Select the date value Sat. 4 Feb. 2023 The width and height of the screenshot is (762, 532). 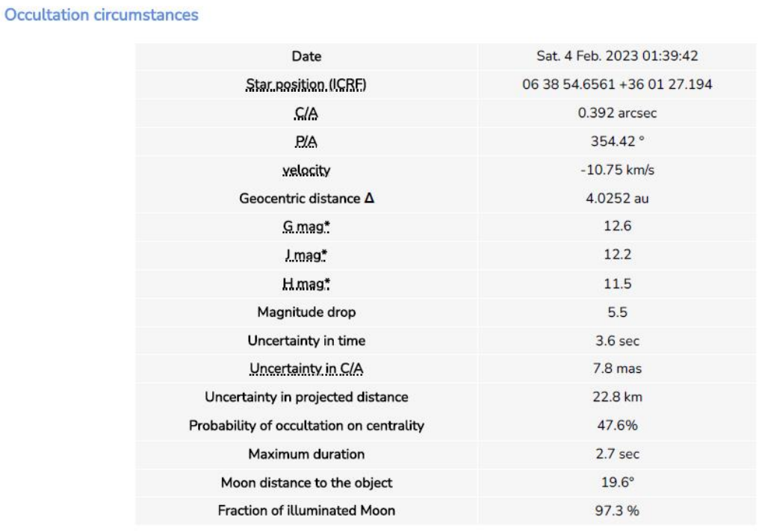point(587,56)
